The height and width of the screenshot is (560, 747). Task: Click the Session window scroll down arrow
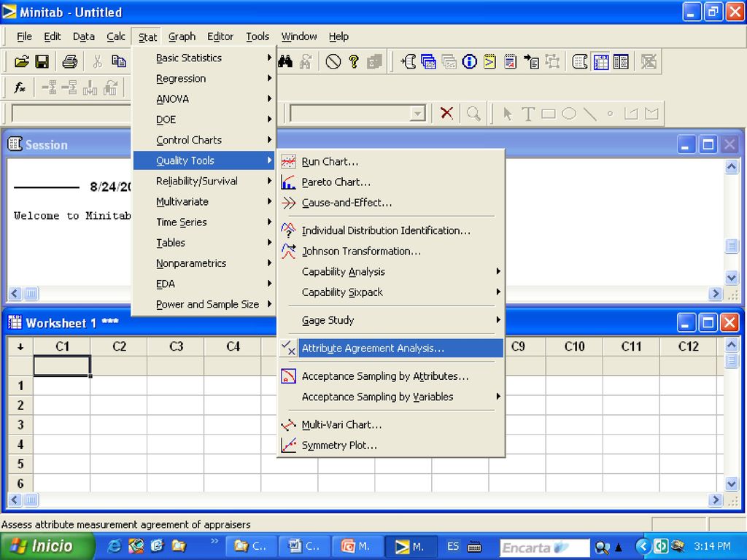click(x=731, y=276)
